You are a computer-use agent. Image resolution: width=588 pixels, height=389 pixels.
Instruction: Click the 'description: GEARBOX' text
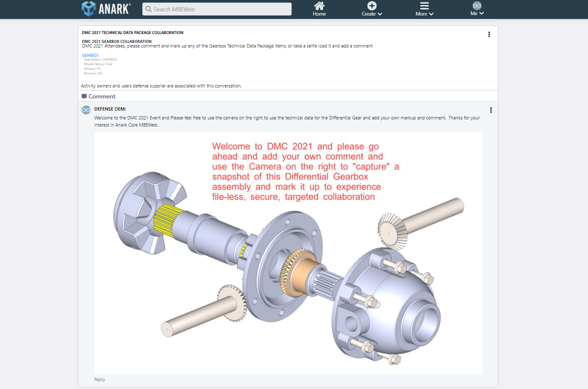100,59
